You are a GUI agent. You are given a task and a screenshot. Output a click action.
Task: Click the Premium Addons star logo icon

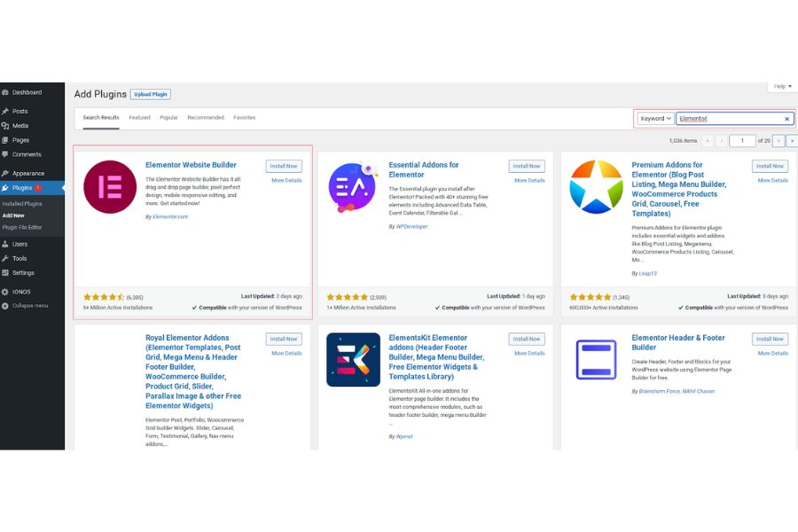tap(596, 187)
